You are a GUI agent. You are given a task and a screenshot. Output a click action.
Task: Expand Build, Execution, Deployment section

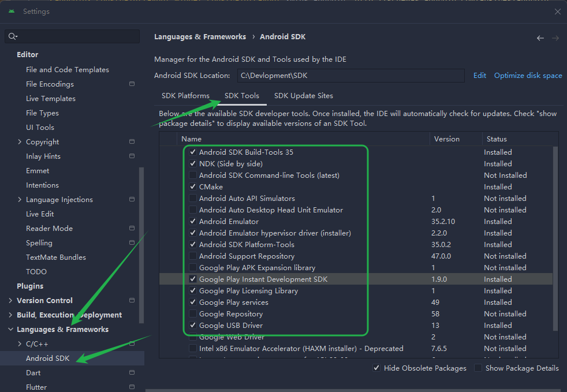click(x=10, y=315)
